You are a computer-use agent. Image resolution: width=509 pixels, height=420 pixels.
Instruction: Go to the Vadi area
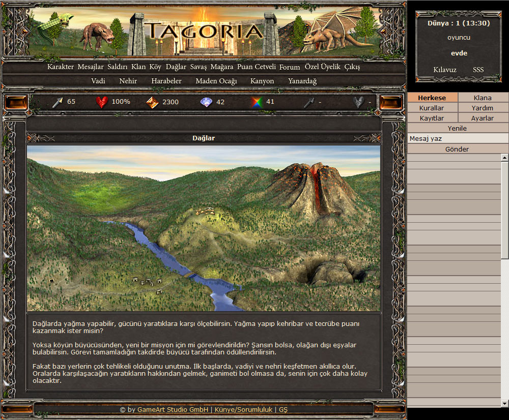[x=98, y=81]
